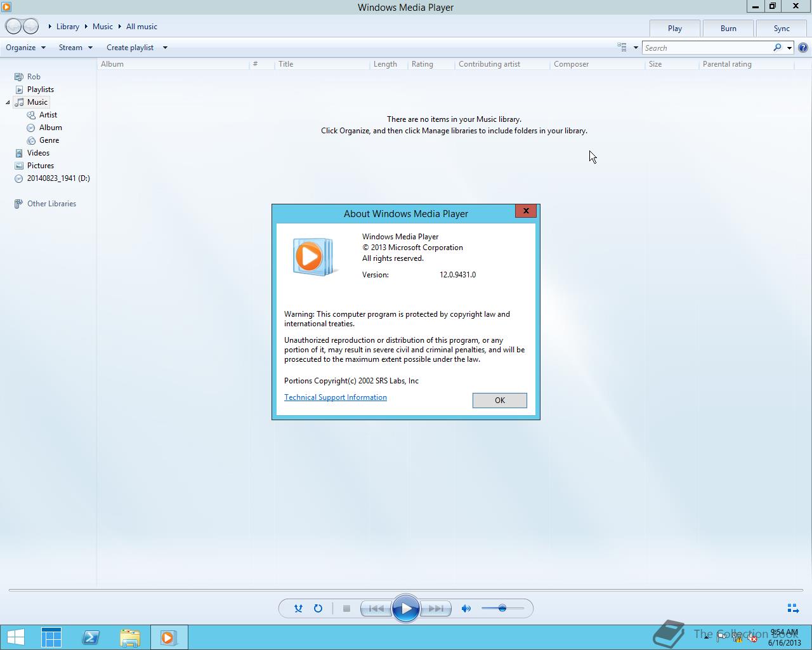
Task: Click the Back navigation arrow
Action: tap(13, 27)
